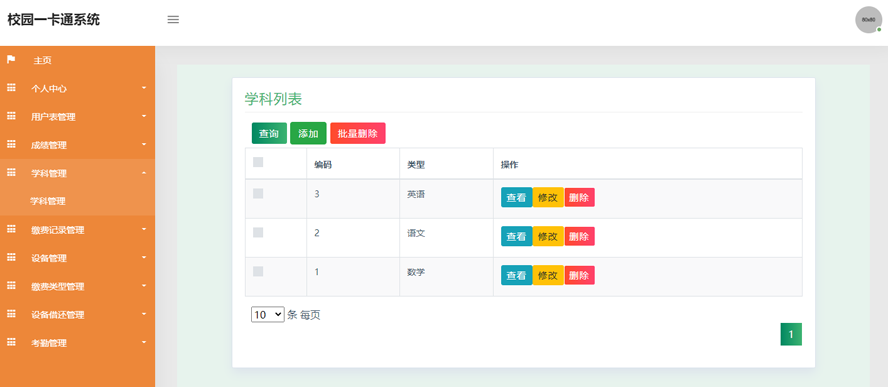The height and width of the screenshot is (387, 888).
Task: Tick the checkbox for the 数学 row
Action: pyautogui.click(x=258, y=271)
